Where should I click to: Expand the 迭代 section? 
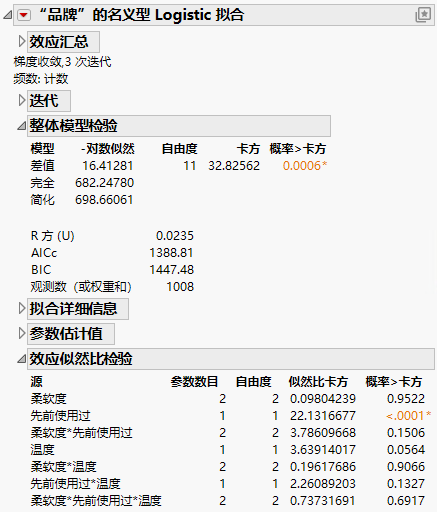22,100
